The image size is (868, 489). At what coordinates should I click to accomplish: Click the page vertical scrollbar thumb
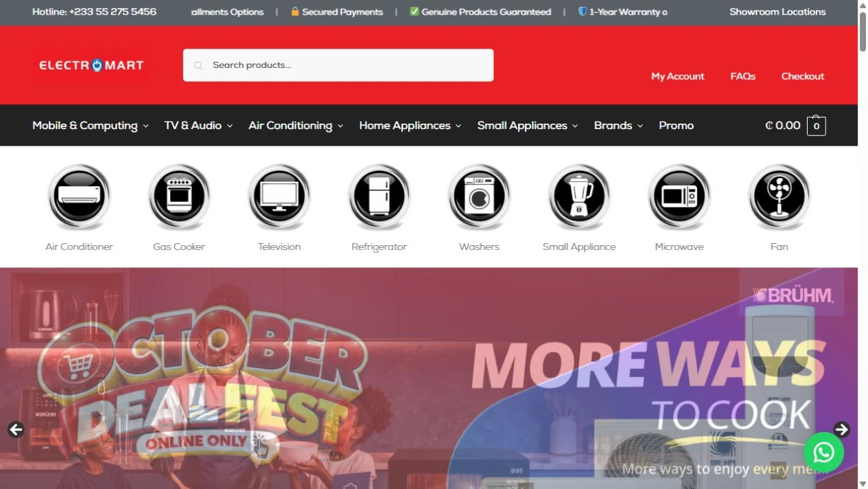click(x=863, y=31)
